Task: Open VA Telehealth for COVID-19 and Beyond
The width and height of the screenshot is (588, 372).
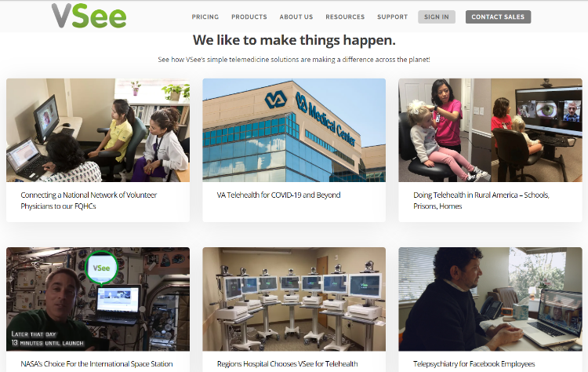Action: (278, 195)
